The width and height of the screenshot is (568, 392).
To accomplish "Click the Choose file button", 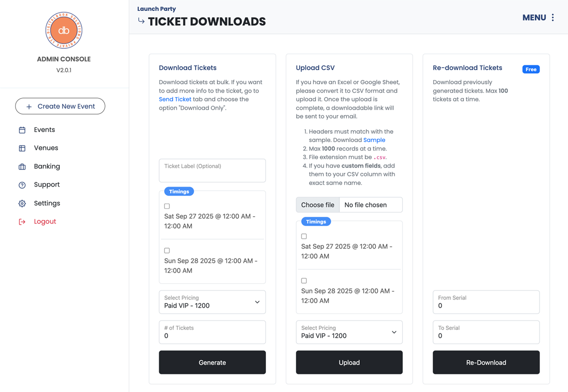I will (x=318, y=205).
